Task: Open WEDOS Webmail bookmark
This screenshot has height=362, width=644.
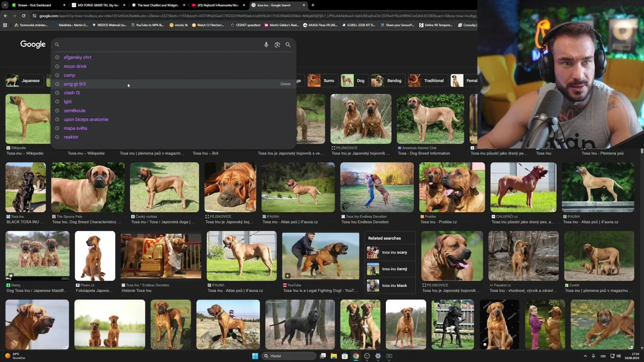Action: point(109,25)
